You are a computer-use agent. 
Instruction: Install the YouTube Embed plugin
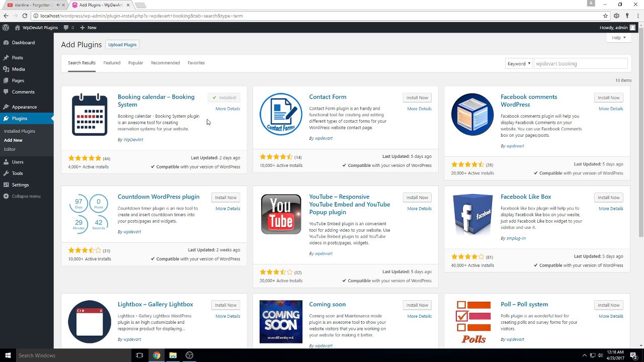(417, 198)
